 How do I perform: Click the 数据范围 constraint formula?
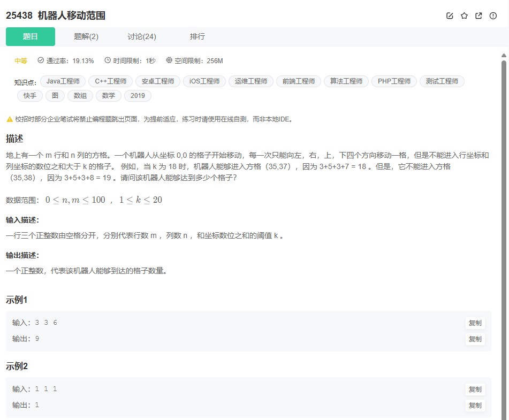[103, 200]
